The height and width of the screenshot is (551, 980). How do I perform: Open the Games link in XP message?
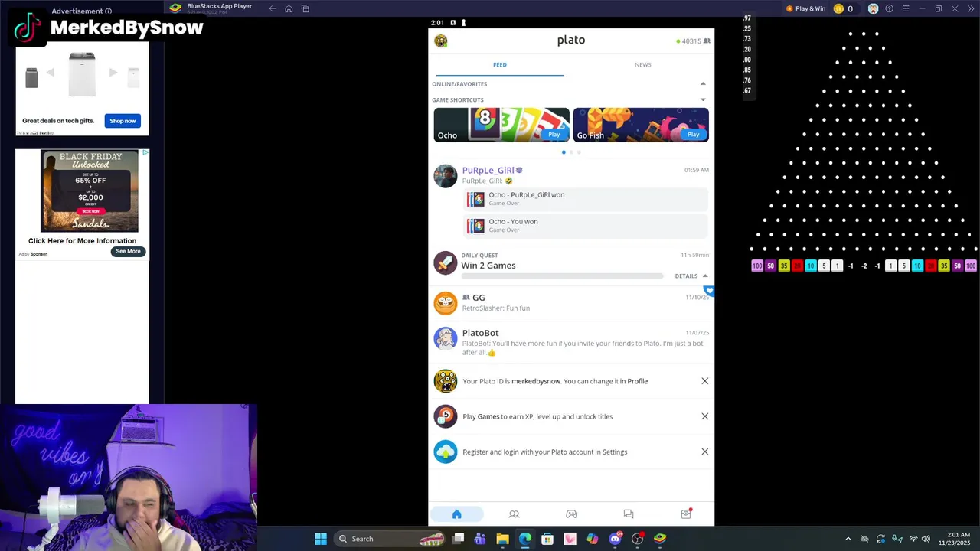(488, 416)
